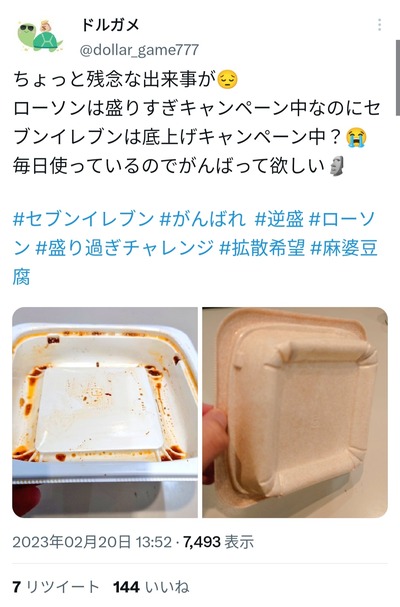Open the turtle profile avatar
This screenshot has height=607, width=400.
40,36
